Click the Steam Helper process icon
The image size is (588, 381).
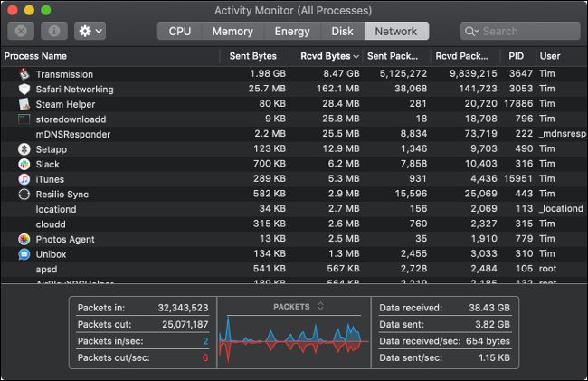tap(24, 104)
